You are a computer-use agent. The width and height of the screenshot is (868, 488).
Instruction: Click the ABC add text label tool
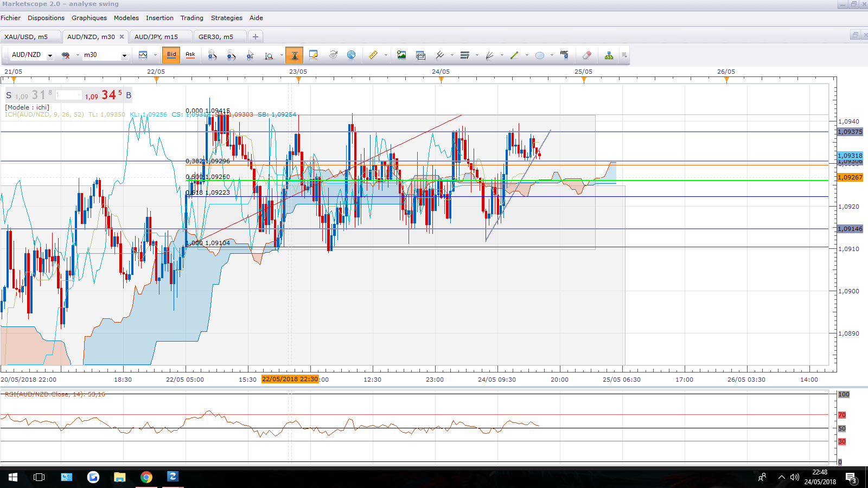point(564,55)
